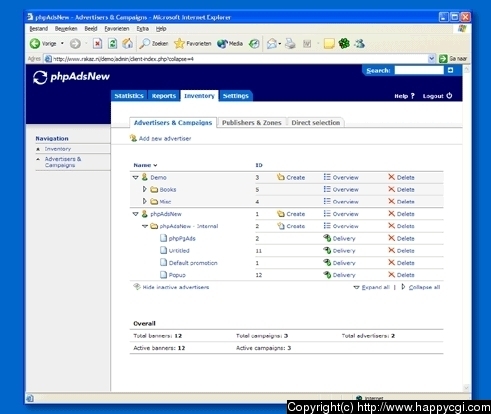
Task: Click the IE Forward arrow icon
Action: point(75,44)
